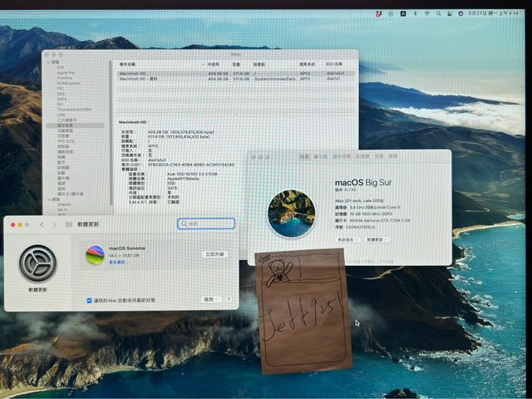
Task: Click the search field in Software Update
Action: coord(206,224)
